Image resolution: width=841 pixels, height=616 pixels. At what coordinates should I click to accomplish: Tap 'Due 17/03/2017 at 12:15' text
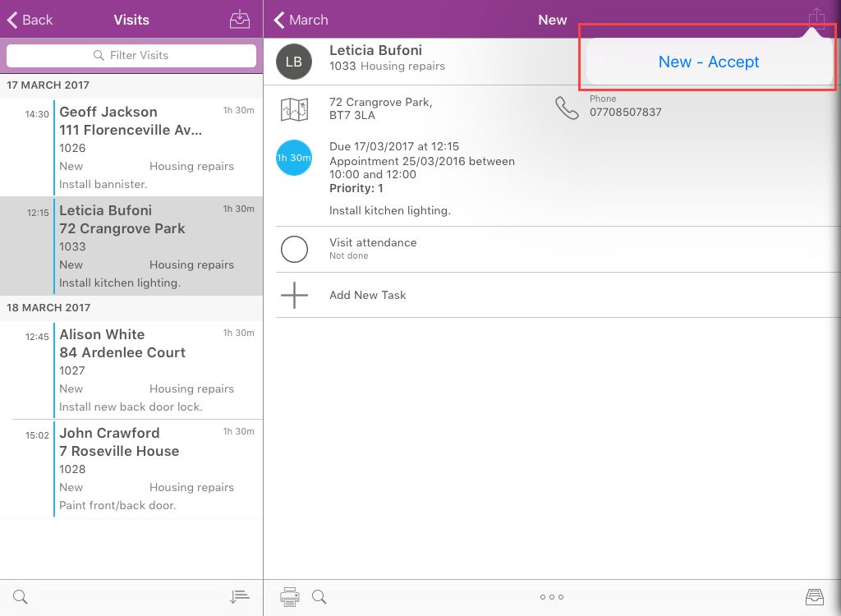click(x=394, y=146)
